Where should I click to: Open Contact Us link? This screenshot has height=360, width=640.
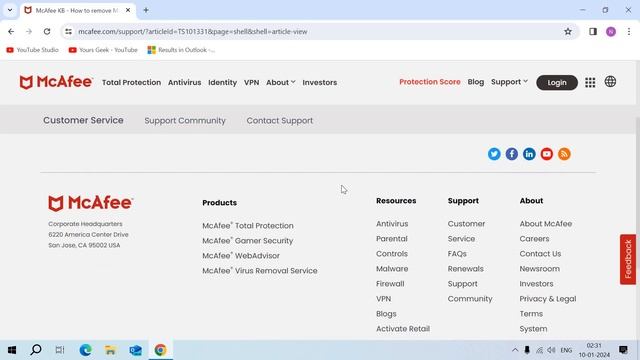540,254
